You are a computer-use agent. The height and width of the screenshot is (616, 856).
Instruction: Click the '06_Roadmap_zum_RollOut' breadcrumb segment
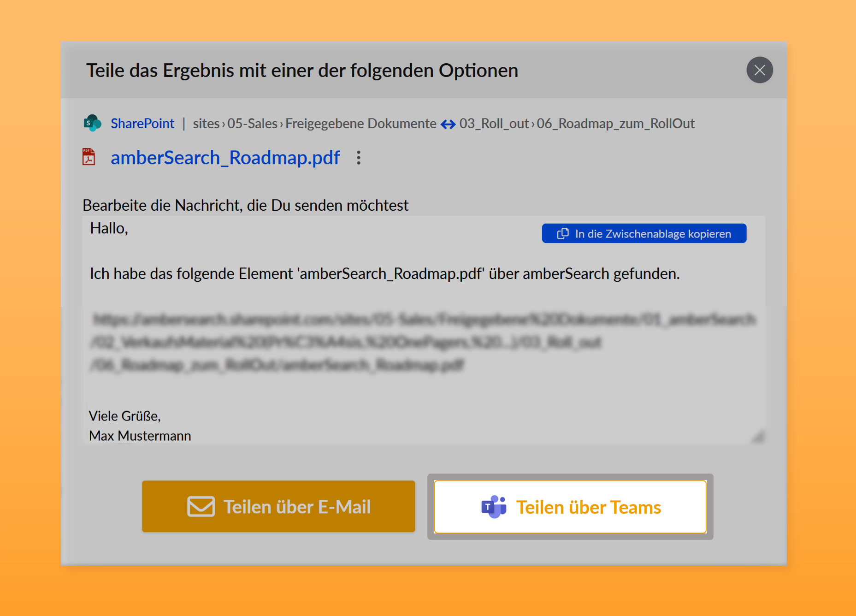click(615, 124)
